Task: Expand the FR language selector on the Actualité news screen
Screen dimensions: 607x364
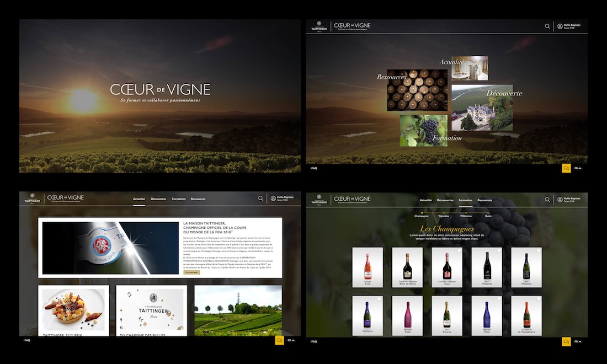Action: (x=291, y=340)
